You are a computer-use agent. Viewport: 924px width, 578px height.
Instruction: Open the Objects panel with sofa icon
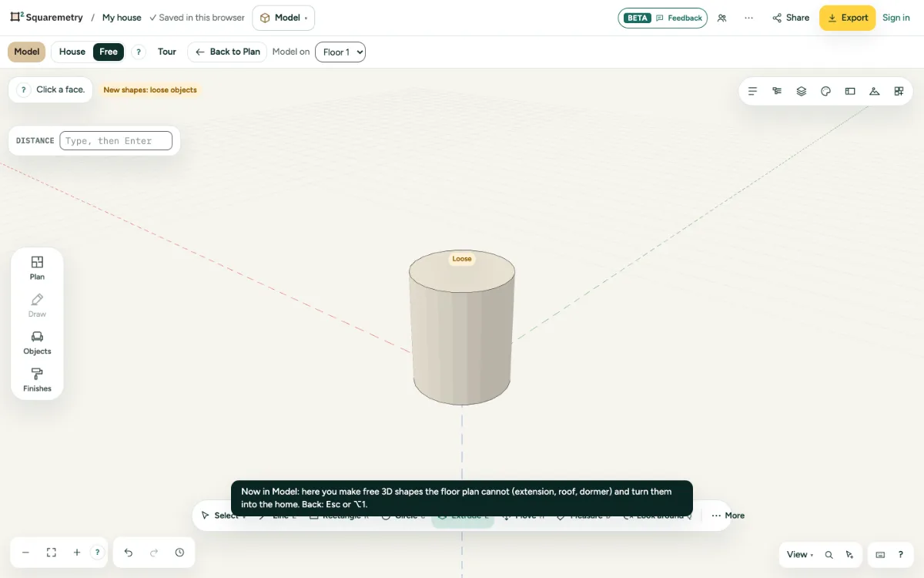(37, 343)
